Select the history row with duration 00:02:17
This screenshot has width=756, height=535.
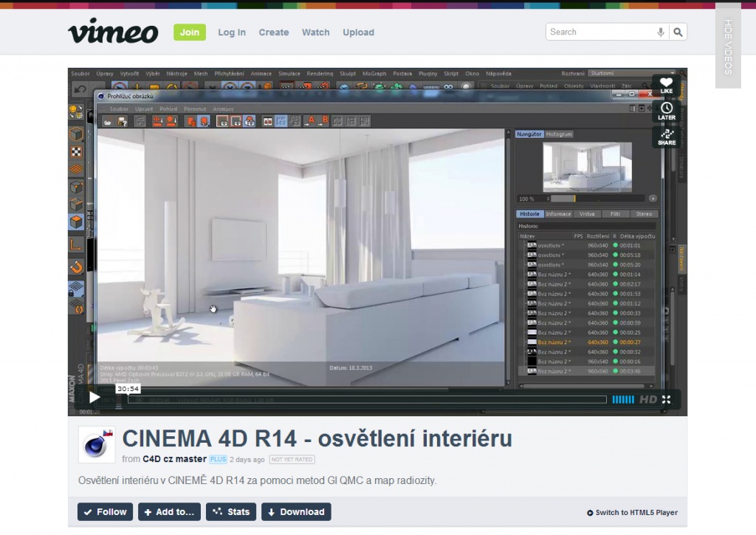pos(587,284)
